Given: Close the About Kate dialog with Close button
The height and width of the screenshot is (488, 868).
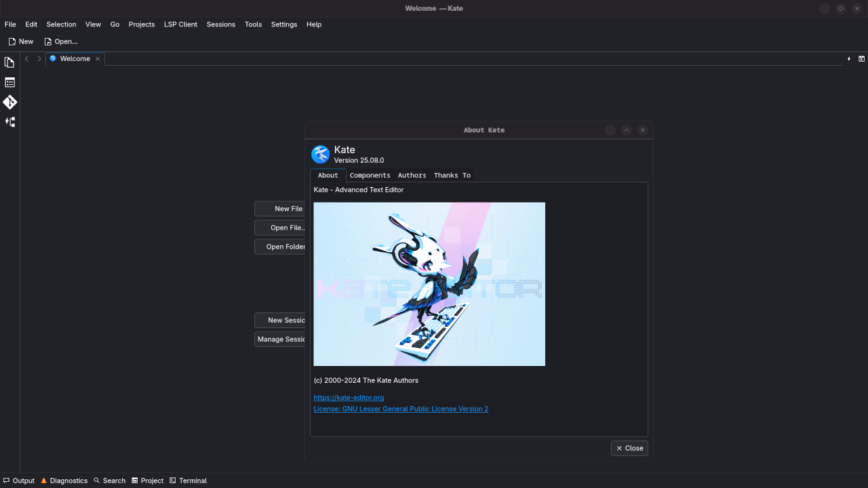Looking at the screenshot, I should (x=629, y=448).
